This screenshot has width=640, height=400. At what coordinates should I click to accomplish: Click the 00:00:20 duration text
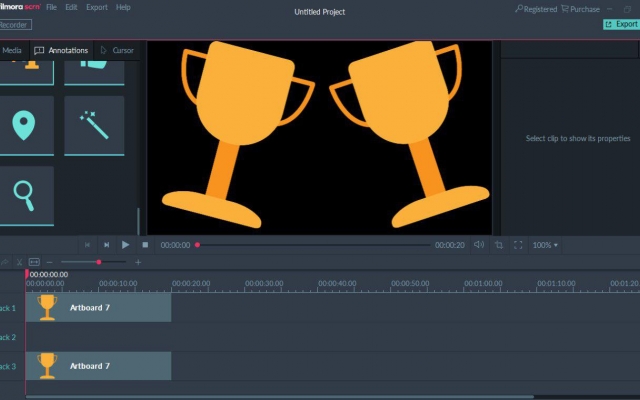[x=449, y=245]
